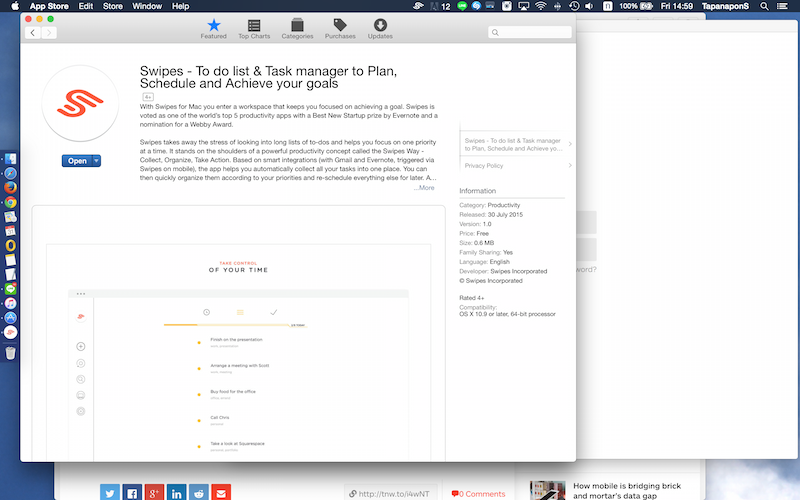
Task: Launch Chrome from the dock
Action: [x=11, y=203]
